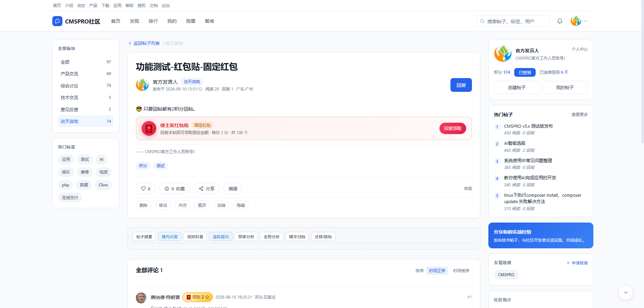The image size is (644, 308).
Task: Click 官方发言人 avatar in sidebar card
Action: [503, 54]
